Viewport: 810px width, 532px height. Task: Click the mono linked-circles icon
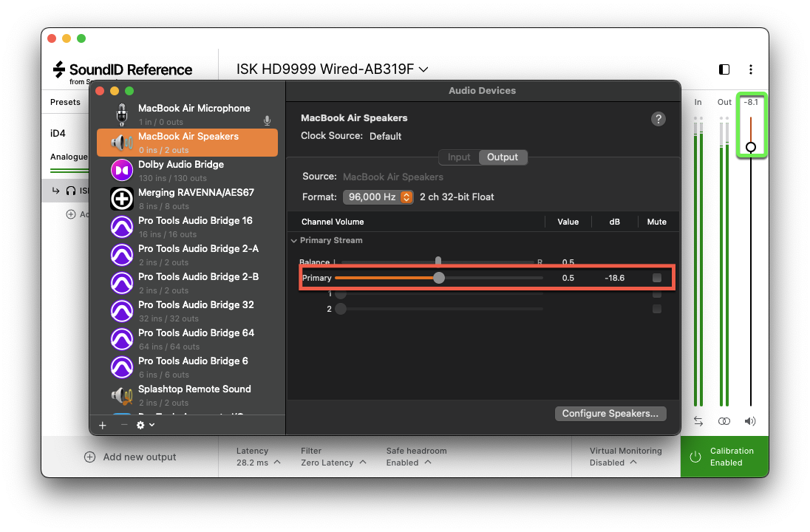tap(724, 421)
